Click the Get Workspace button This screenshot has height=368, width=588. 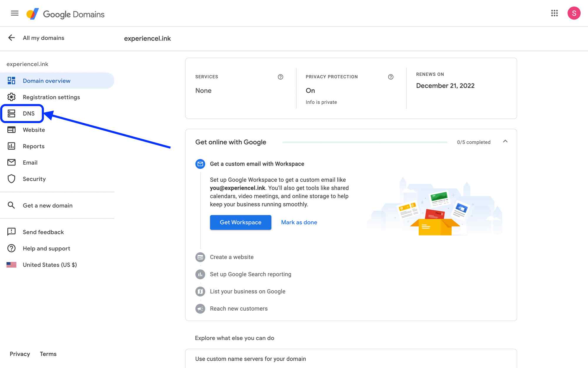(240, 222)
